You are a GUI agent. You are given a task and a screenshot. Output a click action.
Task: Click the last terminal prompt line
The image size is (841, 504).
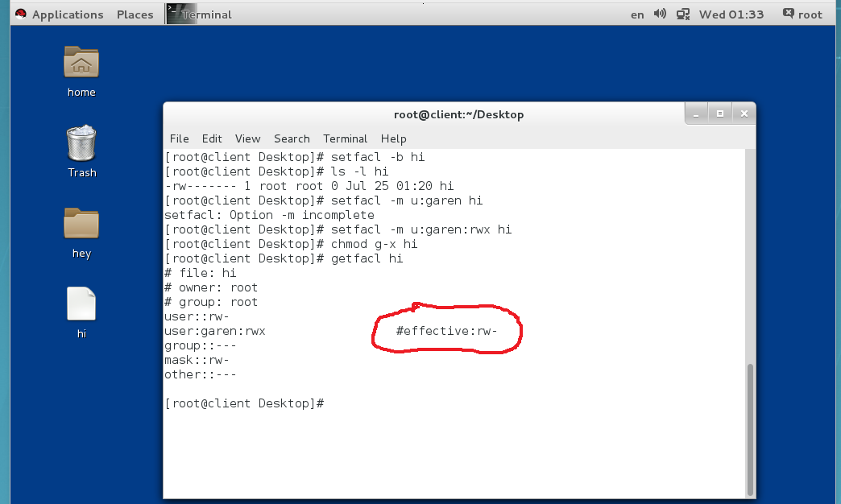(x=244, y=403)
